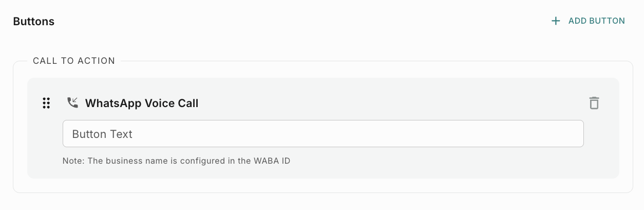Click the 'Button Text' placeholder text
This screenshot has width=644, height=210.
point(102,134)
